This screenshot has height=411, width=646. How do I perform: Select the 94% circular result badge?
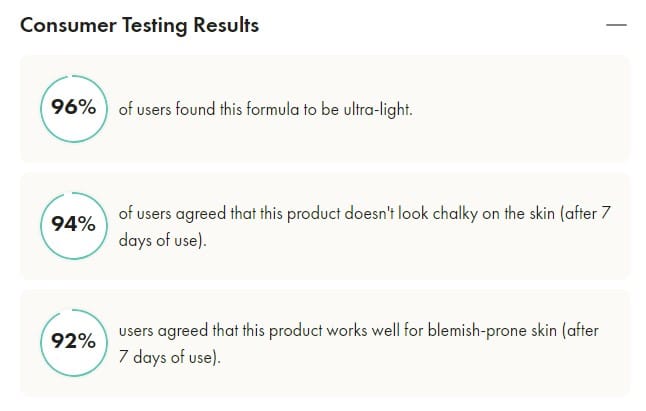(74, 224)
